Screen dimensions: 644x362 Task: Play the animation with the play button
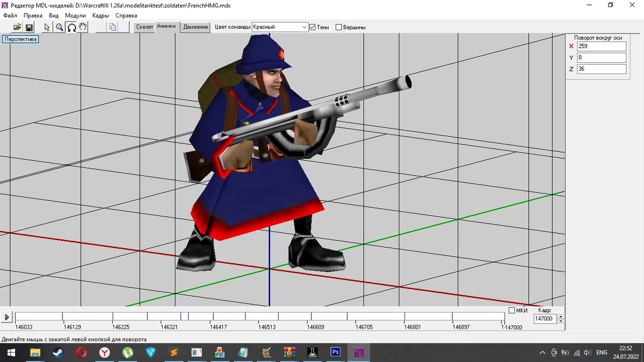[x=7, y=317]
